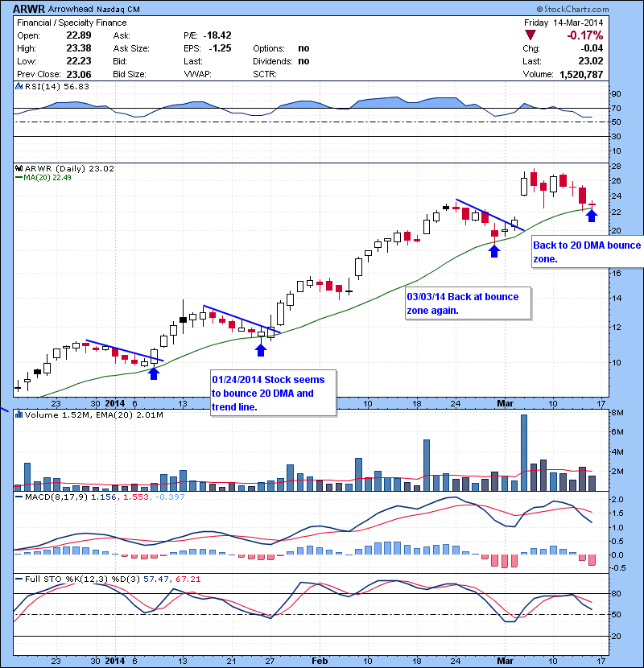Click the MACD(8,17,9) indicator label
This screenshot has height=668, width=644.
coord(57,497)
